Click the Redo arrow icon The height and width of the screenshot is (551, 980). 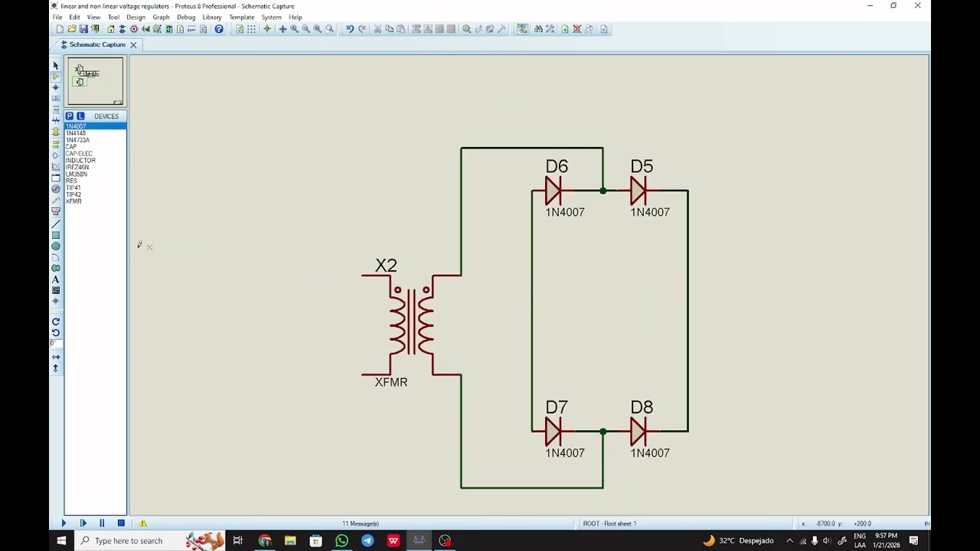pos(362,29)
